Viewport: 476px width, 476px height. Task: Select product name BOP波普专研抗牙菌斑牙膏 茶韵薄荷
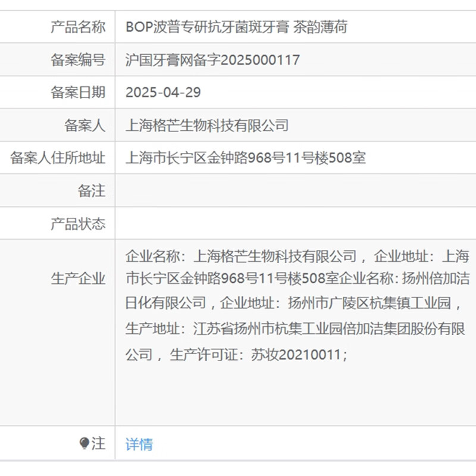236,27
